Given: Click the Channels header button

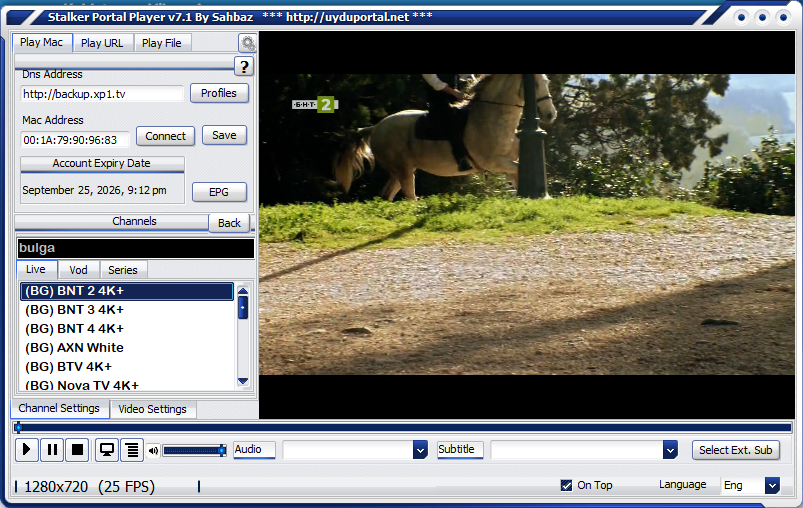Looking at the screenshot, I should point(112,222).
